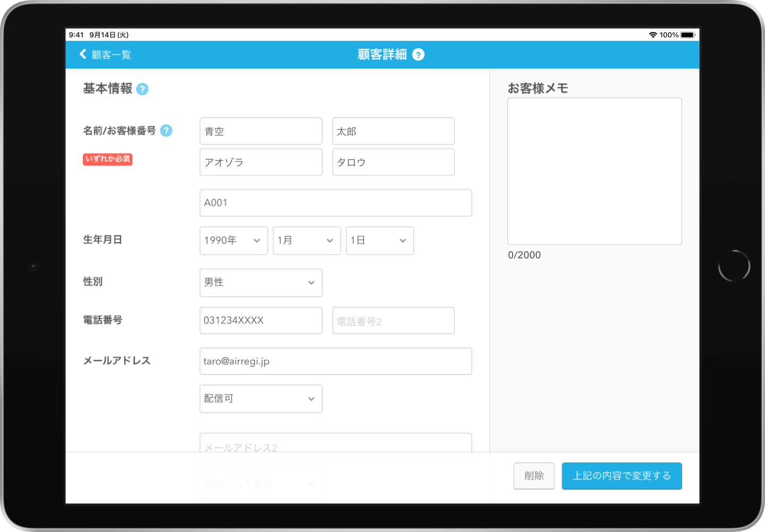Click the 上記の内容で変更する save button
The image size is (765, 532).
click(622, 476)
